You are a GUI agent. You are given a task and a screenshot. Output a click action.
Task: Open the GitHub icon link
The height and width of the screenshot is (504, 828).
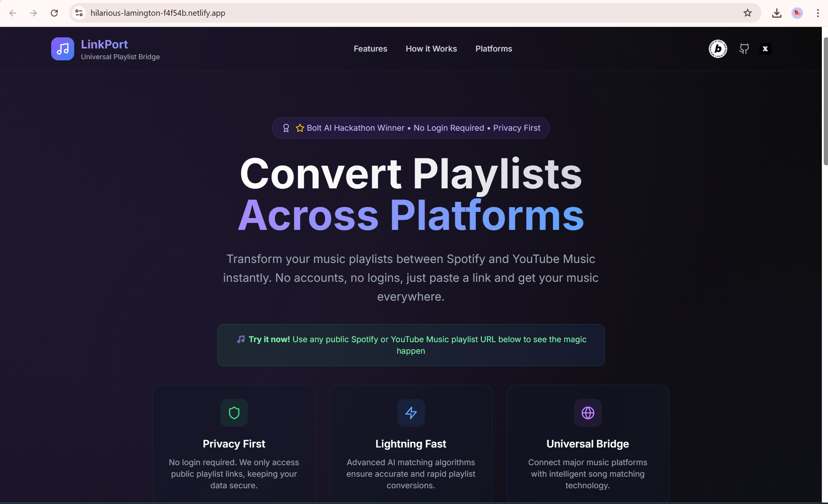[744, 49]
